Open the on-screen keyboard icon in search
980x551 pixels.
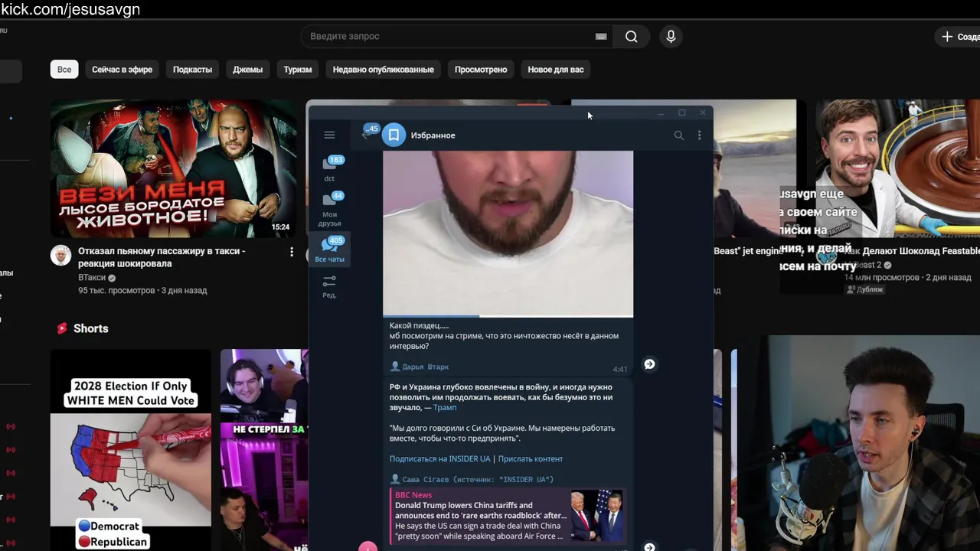point(601,36)
